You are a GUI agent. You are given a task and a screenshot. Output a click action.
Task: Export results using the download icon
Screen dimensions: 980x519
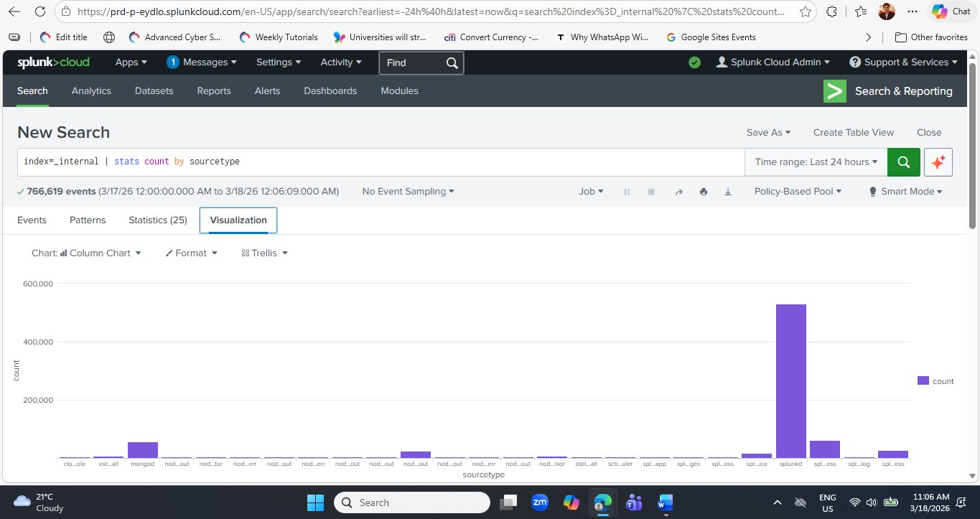[728, 192]
